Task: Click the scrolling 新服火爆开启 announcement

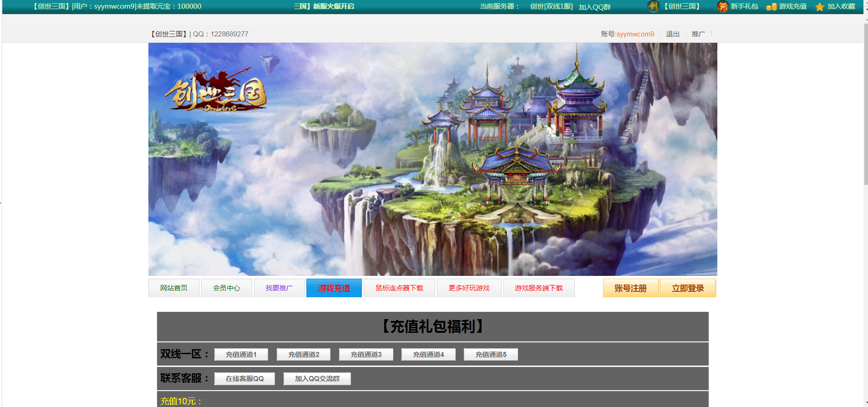Action: pyautogui.click(x=324, y=6)
